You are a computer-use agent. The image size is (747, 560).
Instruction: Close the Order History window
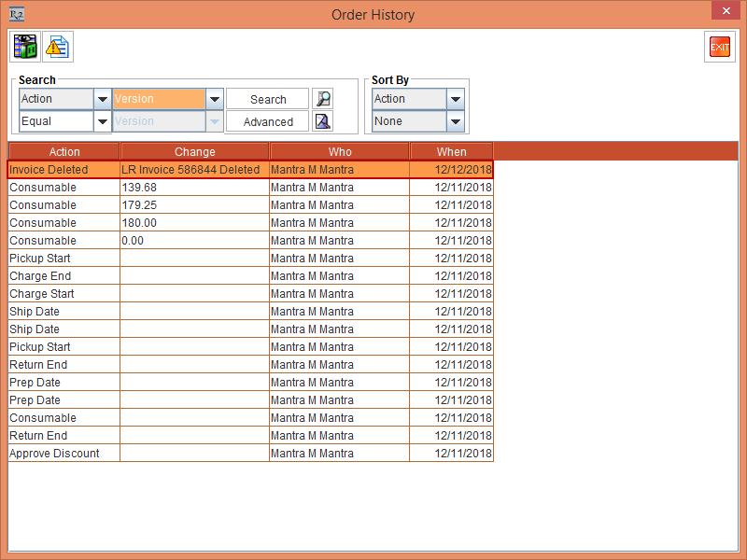tap(726, 12)
